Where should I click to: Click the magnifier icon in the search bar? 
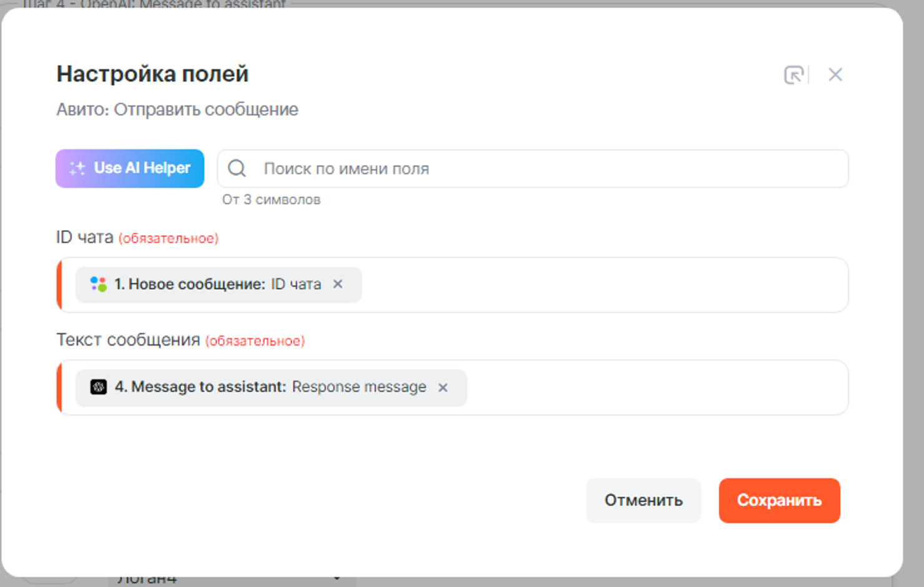[x=237, y=168]
